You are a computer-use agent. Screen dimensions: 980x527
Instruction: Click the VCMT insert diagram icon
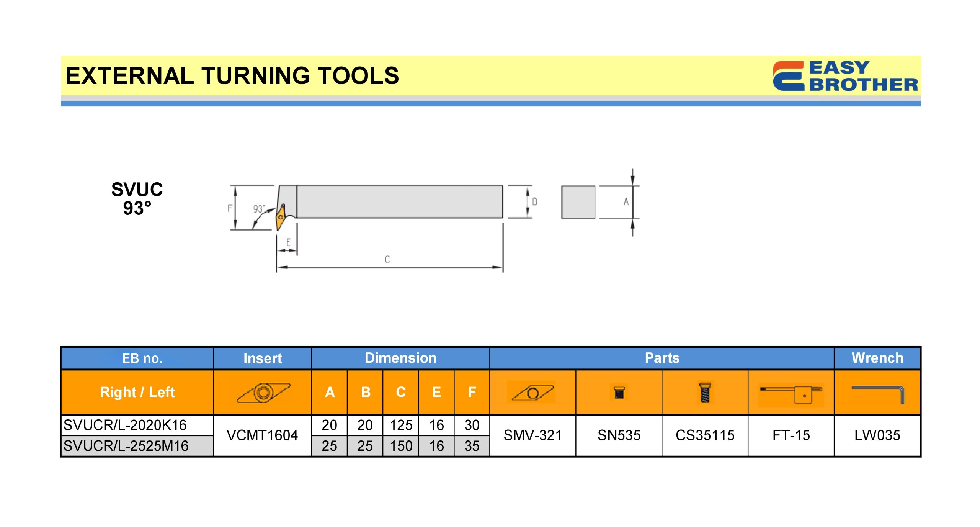click(263, 392)
